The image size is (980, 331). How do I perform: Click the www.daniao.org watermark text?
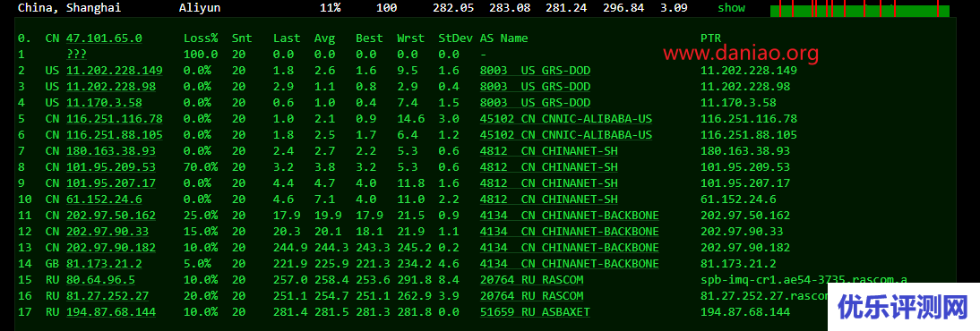tap(741, 54)
